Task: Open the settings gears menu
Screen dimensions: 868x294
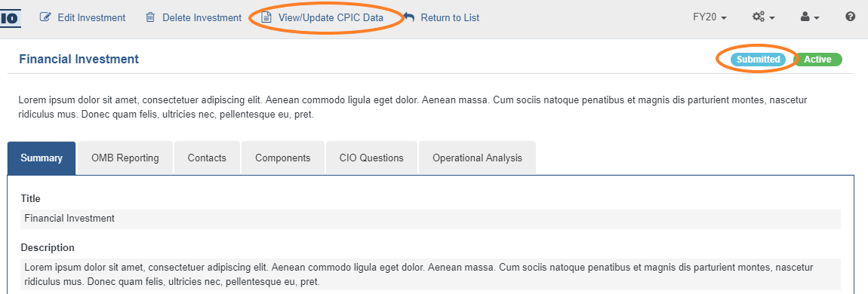Action: point(763,17)
